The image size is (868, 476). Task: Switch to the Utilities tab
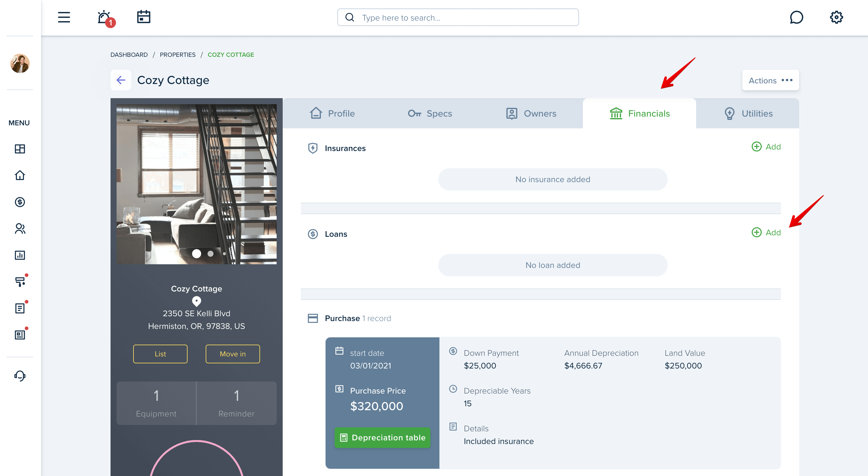click(748, 114)
